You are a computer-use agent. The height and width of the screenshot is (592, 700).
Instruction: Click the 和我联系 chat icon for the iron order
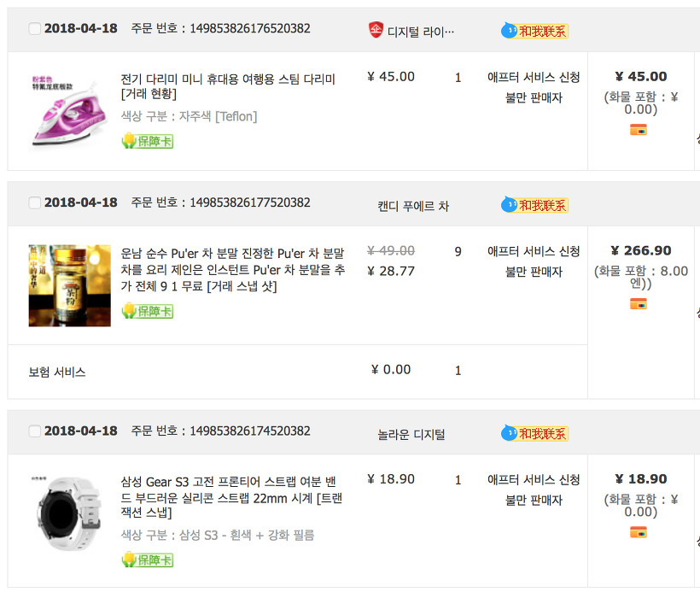coord(534,31)
